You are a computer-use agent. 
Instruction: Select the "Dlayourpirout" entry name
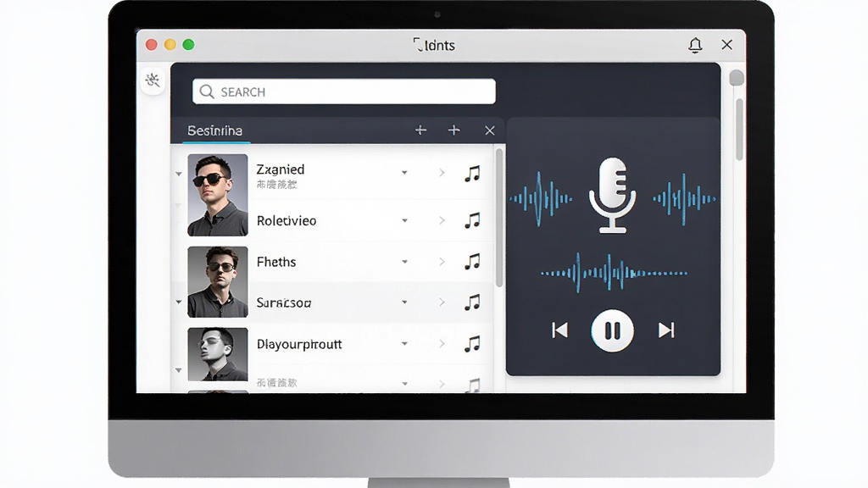click(x=299, y=344)
